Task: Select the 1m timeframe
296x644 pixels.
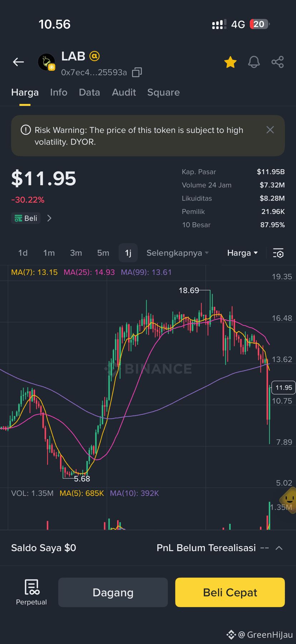Action: point(49,253)
